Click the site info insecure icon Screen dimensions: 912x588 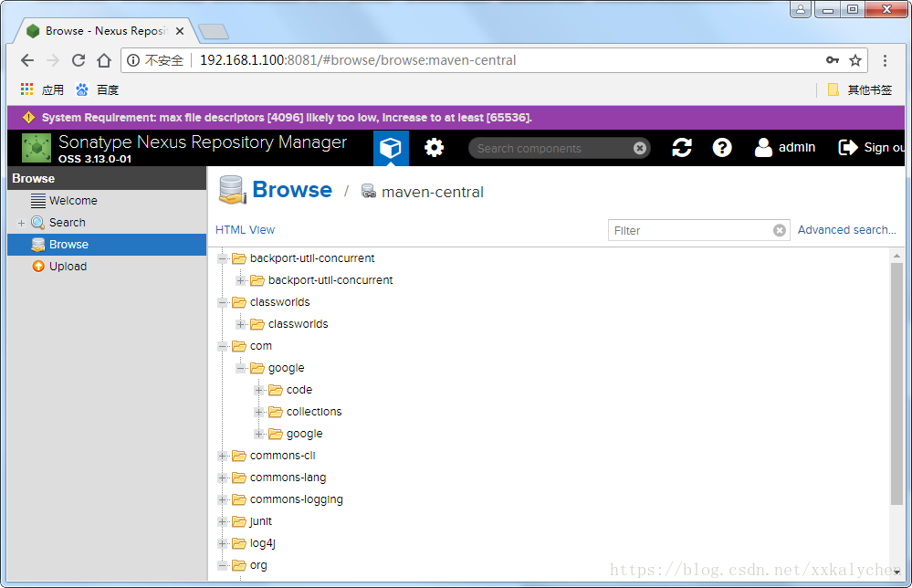click(x=133, y=60)
